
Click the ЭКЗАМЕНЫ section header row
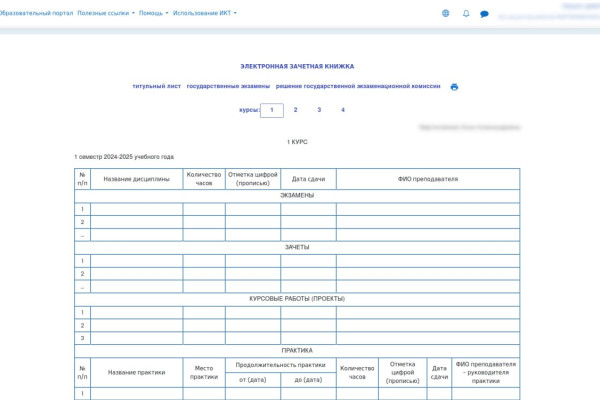pos(297,196)
